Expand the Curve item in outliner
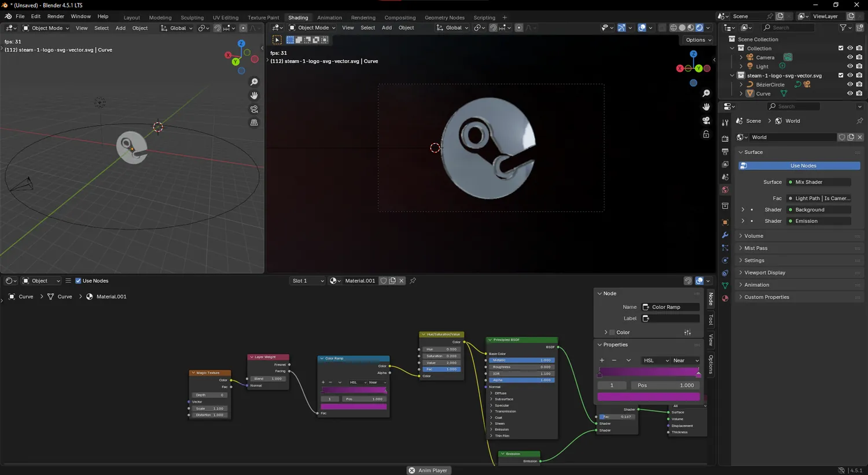Viewport: 868px width, 475px height. coord(741,93)
